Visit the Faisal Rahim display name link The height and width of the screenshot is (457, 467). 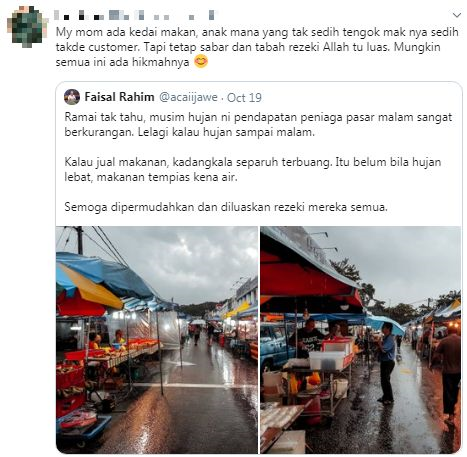119,97
